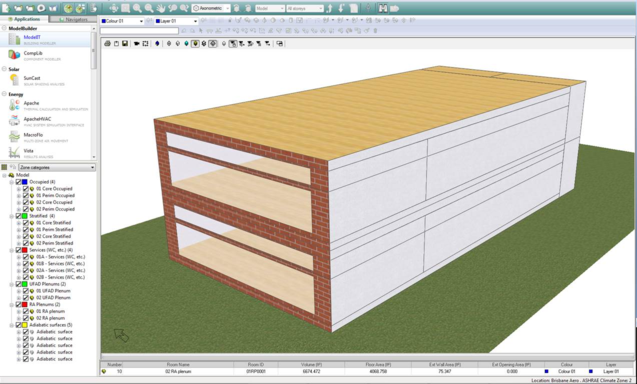Select 02 UFAD Plenum in the tree

tap(53, 298)
